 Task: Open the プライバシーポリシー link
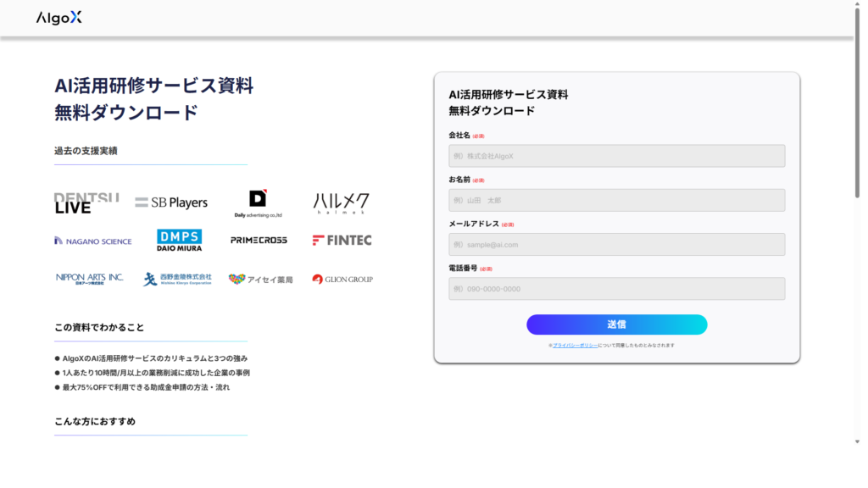point(576,346)
